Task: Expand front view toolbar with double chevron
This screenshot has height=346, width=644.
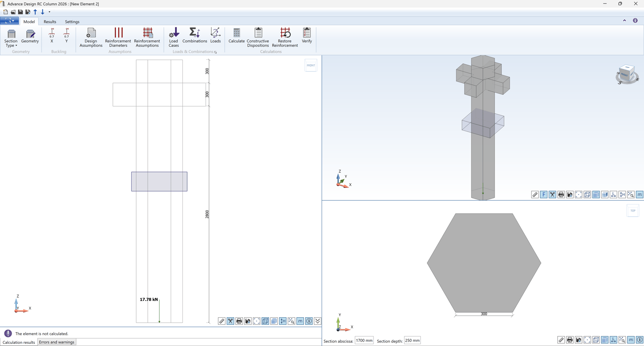Action: pos(318,321)
